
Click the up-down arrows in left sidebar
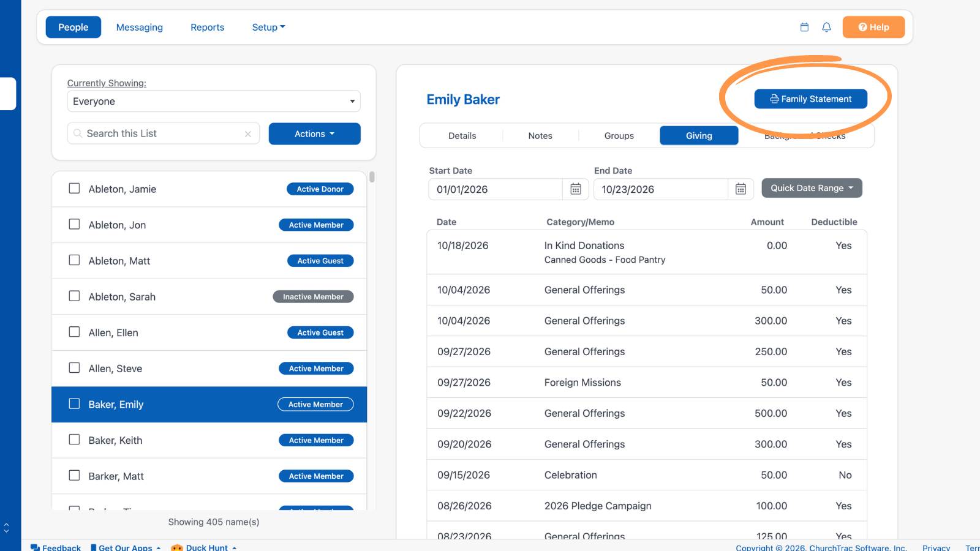tap(6, 527)
